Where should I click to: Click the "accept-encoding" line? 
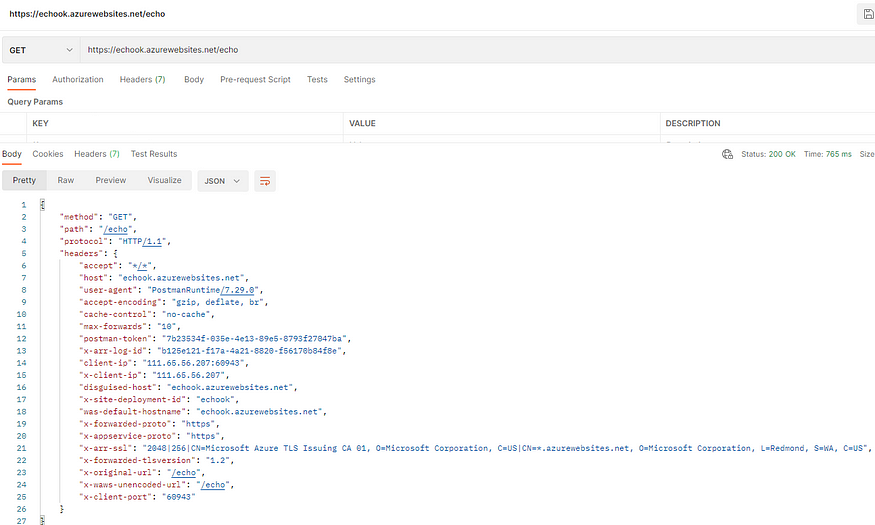(174, 302)
